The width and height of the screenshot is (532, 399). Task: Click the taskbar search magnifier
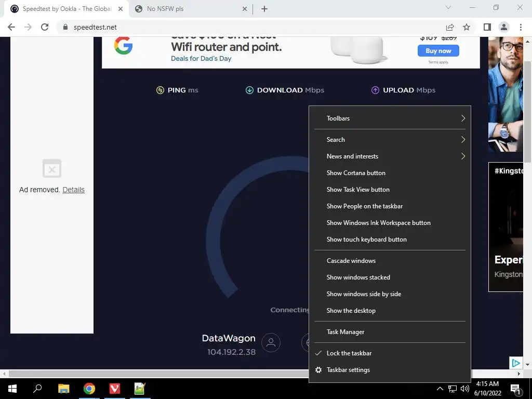pos(37,389)
